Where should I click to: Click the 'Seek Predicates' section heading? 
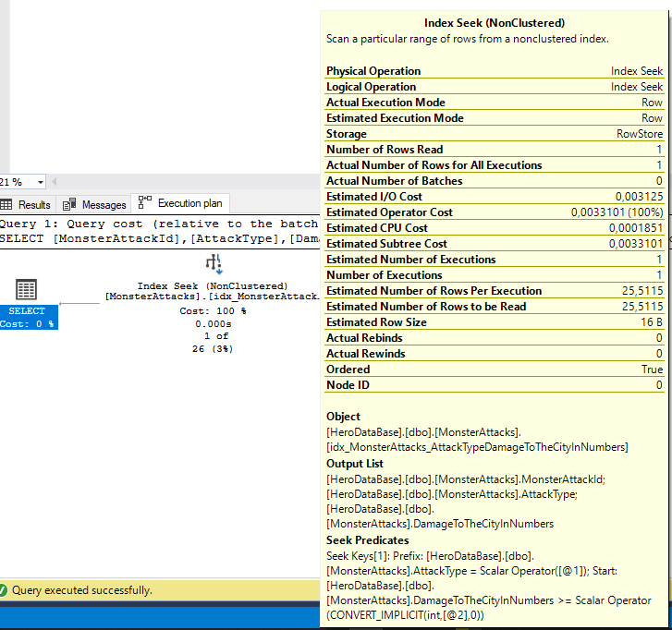click(368, 540)
